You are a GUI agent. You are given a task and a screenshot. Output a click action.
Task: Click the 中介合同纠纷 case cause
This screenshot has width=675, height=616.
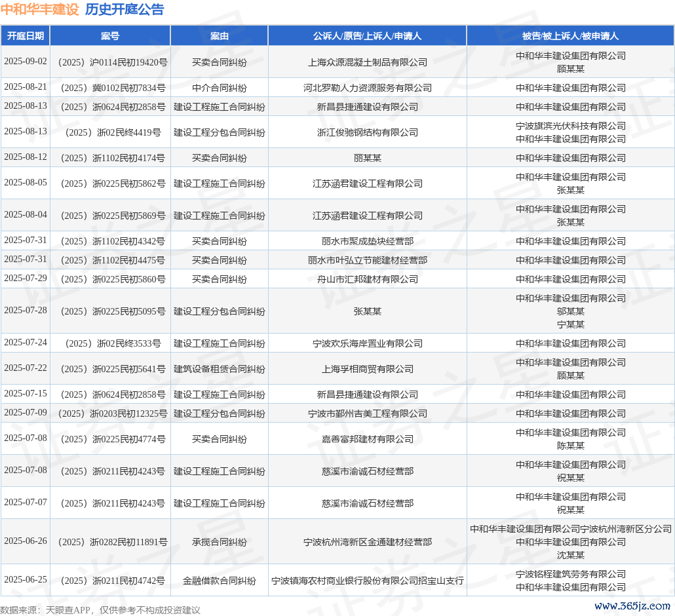click(219, 88)
